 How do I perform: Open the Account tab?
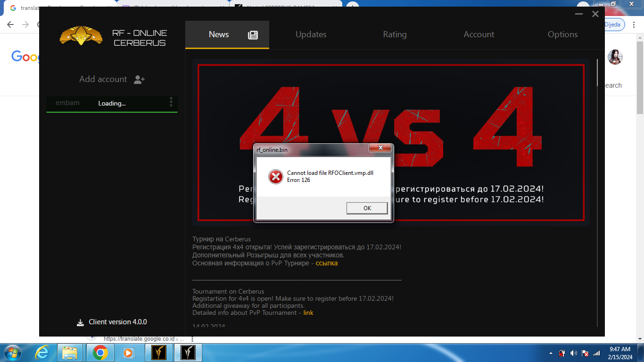pos(479,34)
